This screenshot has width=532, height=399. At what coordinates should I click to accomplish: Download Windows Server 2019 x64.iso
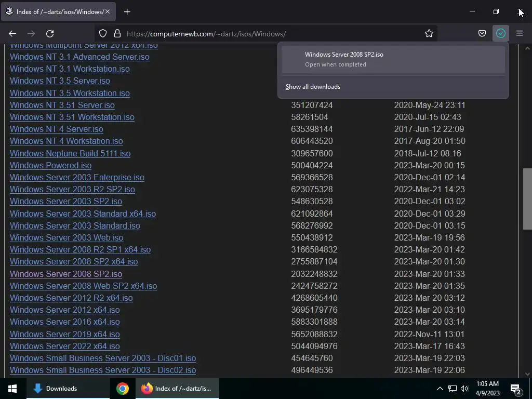(x=65, y=334)
